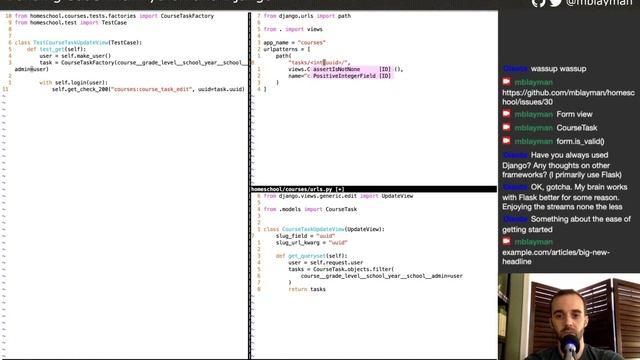Click the "Have you always used Django?" chat message
640x360 pixels.
(562, 165)
